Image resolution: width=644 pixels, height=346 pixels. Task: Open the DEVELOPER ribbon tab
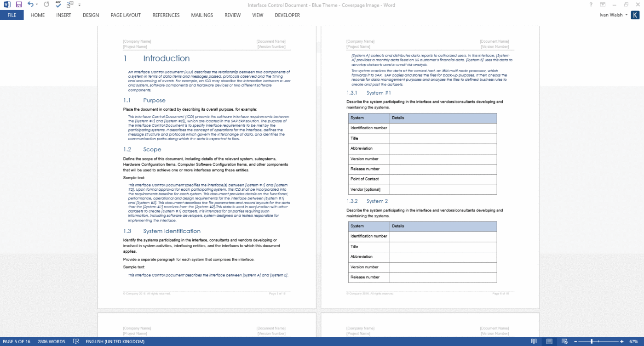(287, 15)
